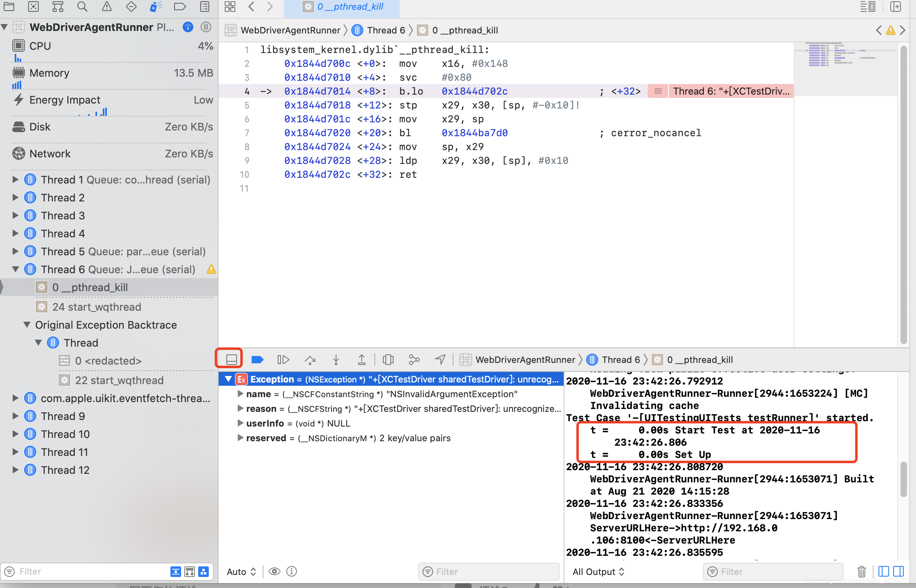
Task: Expand Thread 2 in debug navigator
Action: click(15, 198)
